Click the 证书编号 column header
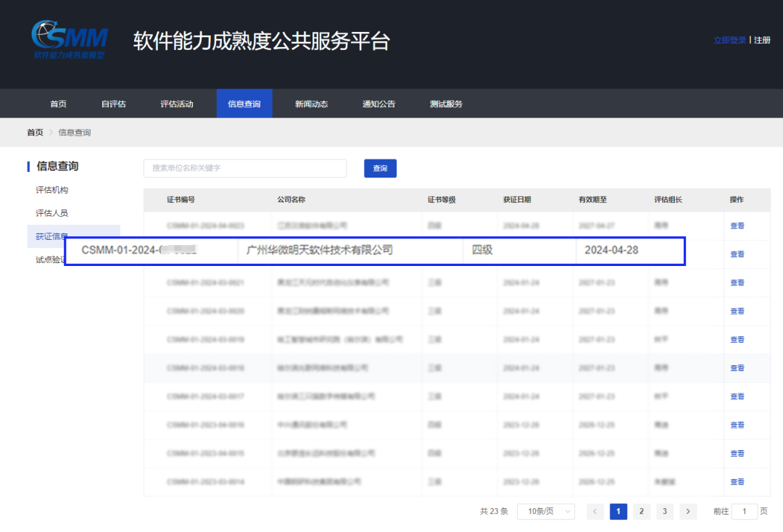Image resolution: width=783 pixels, height=532 pixels. click(181, 199)
